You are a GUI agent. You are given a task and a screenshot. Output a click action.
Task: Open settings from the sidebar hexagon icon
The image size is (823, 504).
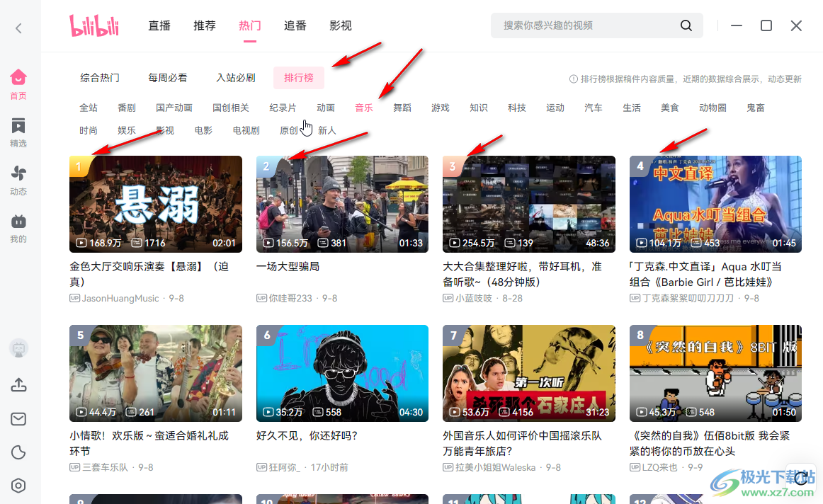pyautogui.click(x=18, y=486)
